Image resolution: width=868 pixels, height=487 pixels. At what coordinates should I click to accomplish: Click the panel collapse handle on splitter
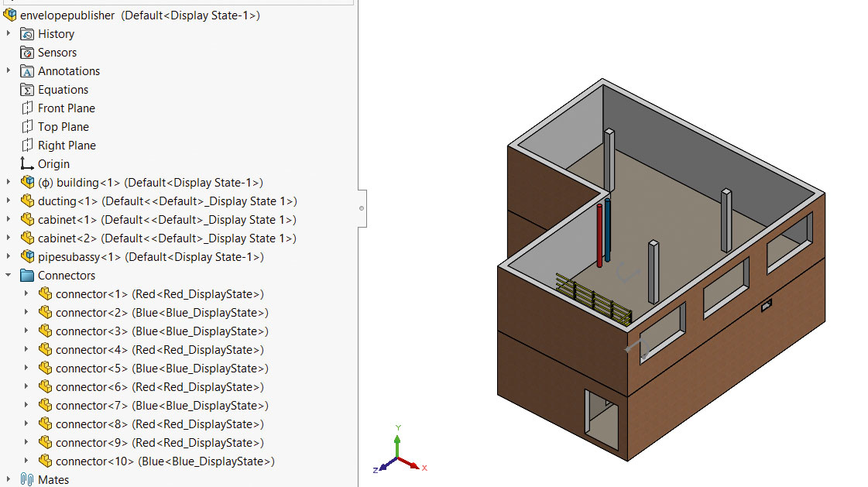coord(362,208)
